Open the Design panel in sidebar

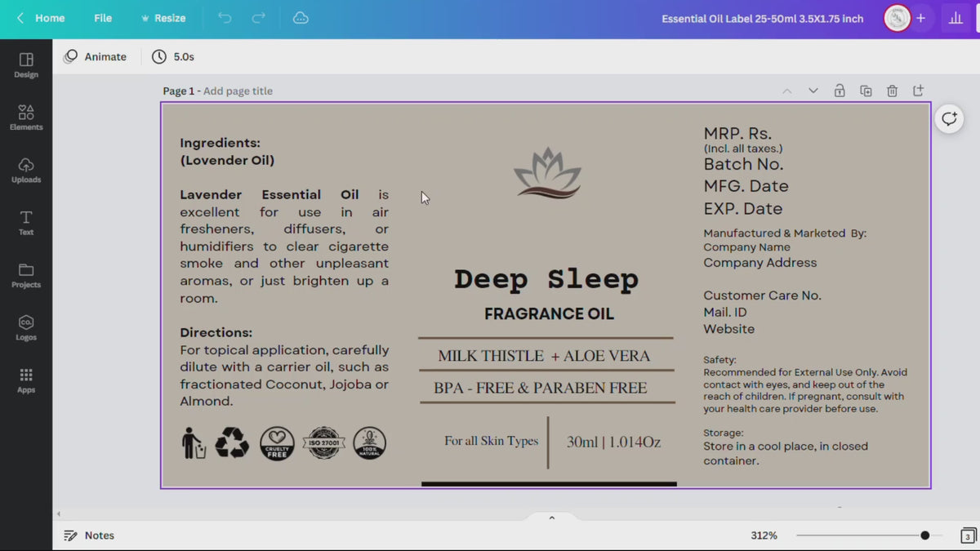tap(26, 65)
